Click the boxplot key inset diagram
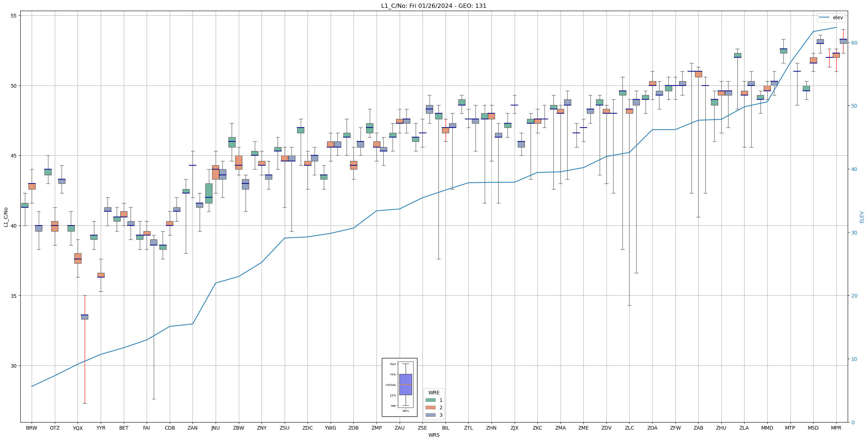 click(x=399, y=387)
